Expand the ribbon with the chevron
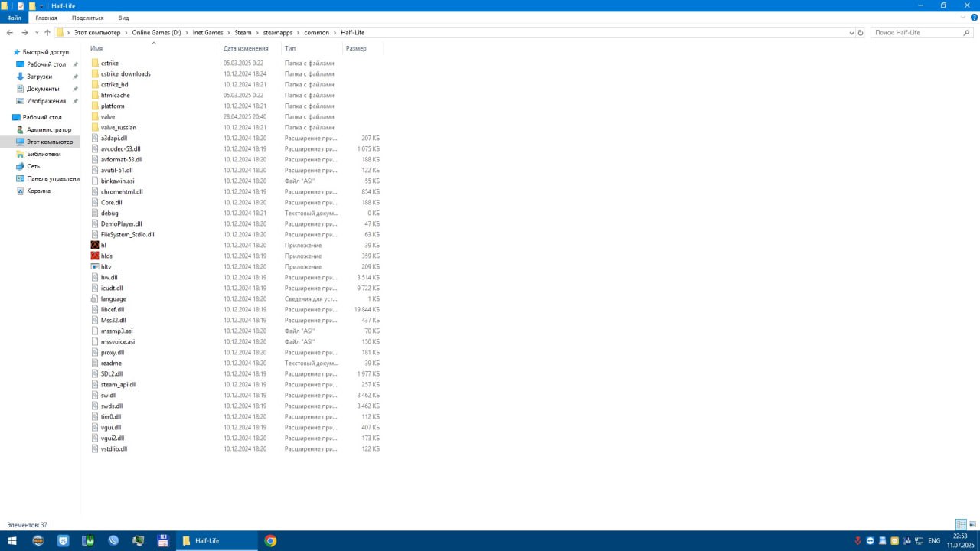The image size is (980, 551). coord(964,17)
